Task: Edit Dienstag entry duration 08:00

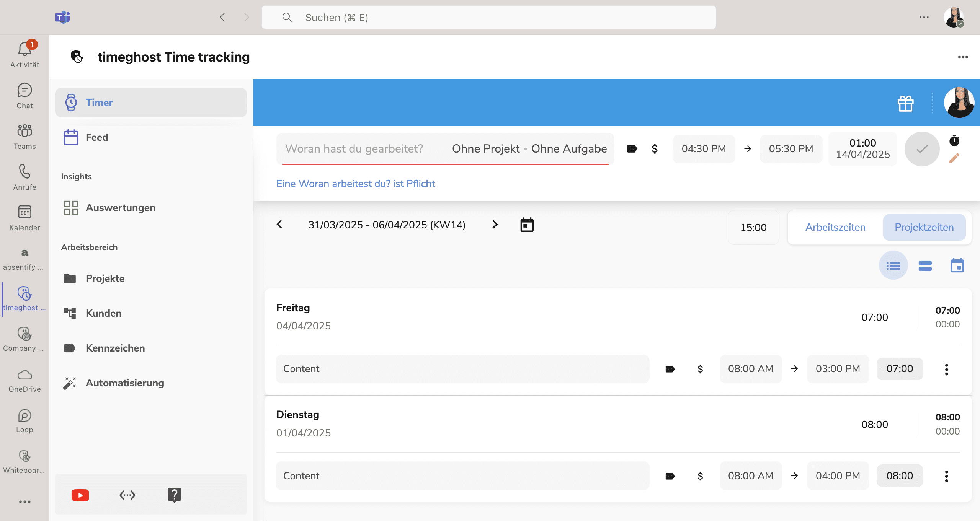Action: (x=900, y=476)
